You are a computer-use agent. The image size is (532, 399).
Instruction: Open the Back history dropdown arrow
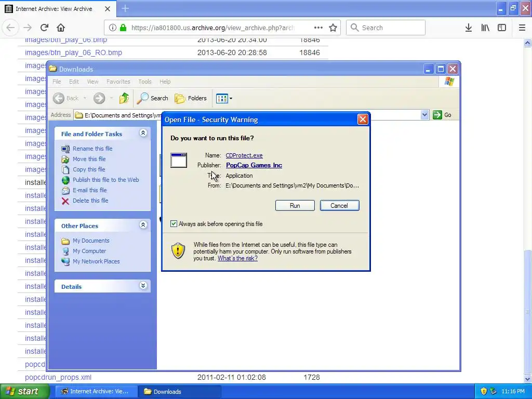pos(85,98)
